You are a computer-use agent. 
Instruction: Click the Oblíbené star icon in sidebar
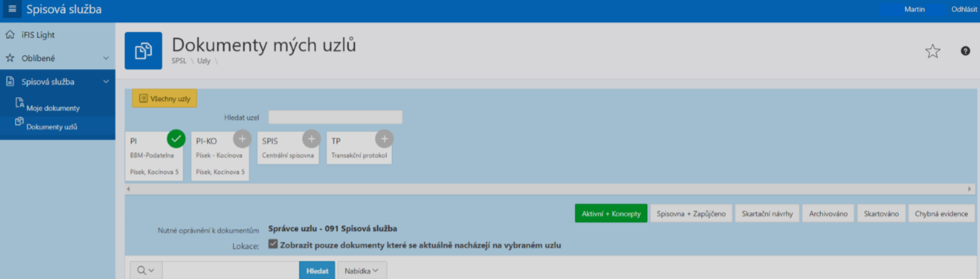(10, 58)
